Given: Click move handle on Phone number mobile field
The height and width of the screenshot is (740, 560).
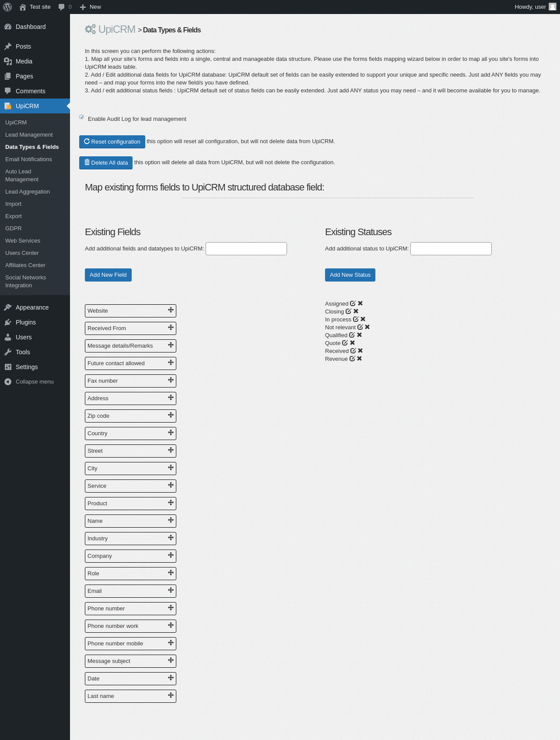Looking at the screenshot, I should (171, 643).
